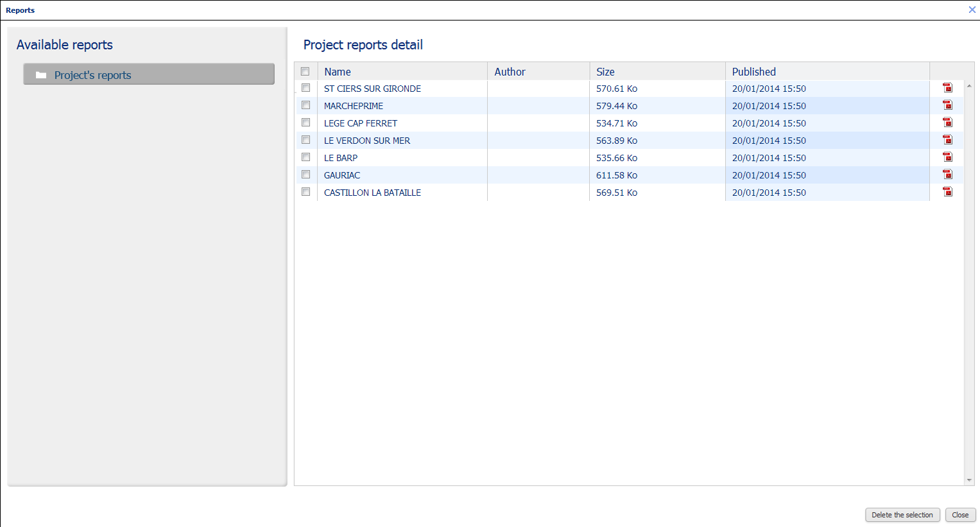Check the LE BARP row checkbox
Screen dimensions: 980x527
click(306, 157)
